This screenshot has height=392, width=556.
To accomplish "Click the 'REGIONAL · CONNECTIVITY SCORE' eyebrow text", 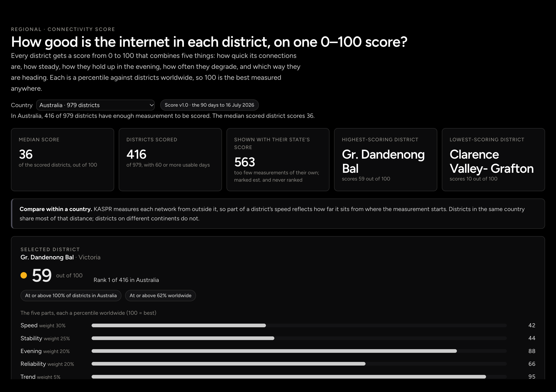I will (x=63, y=29).
